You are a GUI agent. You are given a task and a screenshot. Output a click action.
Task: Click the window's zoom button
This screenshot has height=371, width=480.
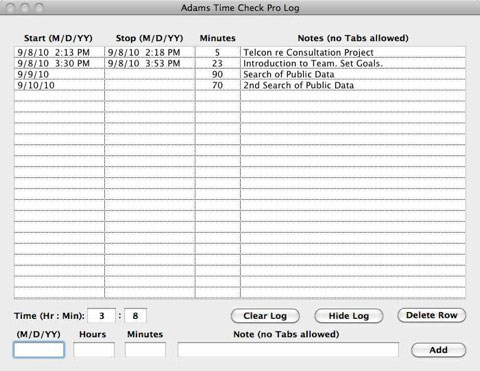(39, 8)
